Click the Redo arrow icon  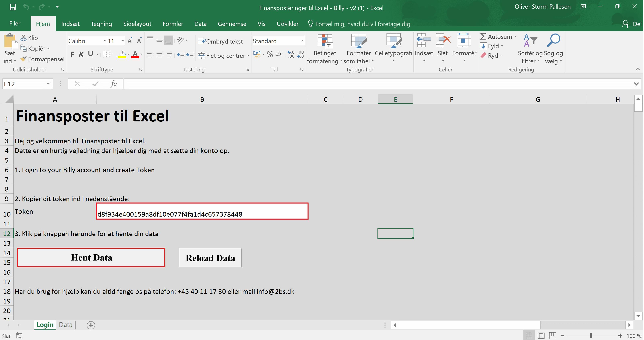pos(42,7)
